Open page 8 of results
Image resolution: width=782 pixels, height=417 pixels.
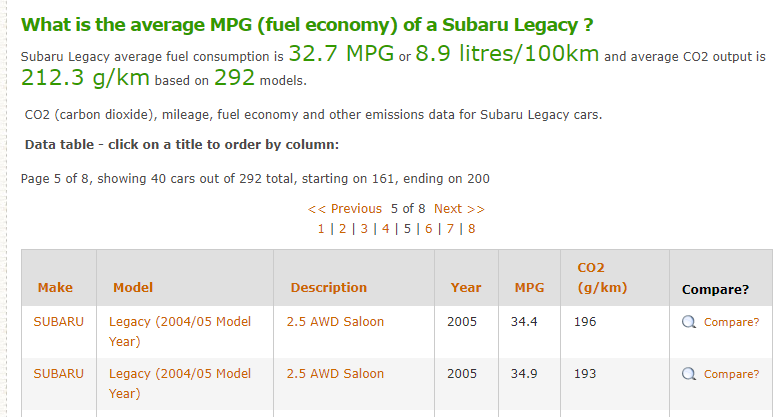[472, 229]
